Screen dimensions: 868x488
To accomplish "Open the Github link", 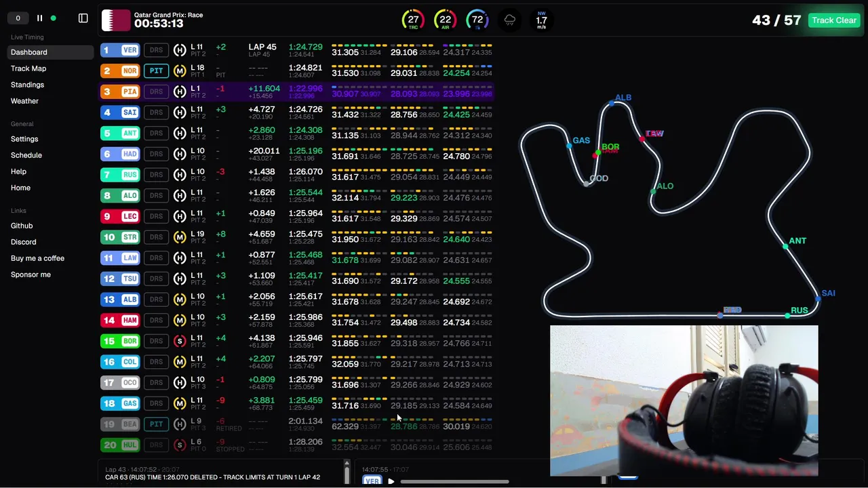I will click(22, 226).
